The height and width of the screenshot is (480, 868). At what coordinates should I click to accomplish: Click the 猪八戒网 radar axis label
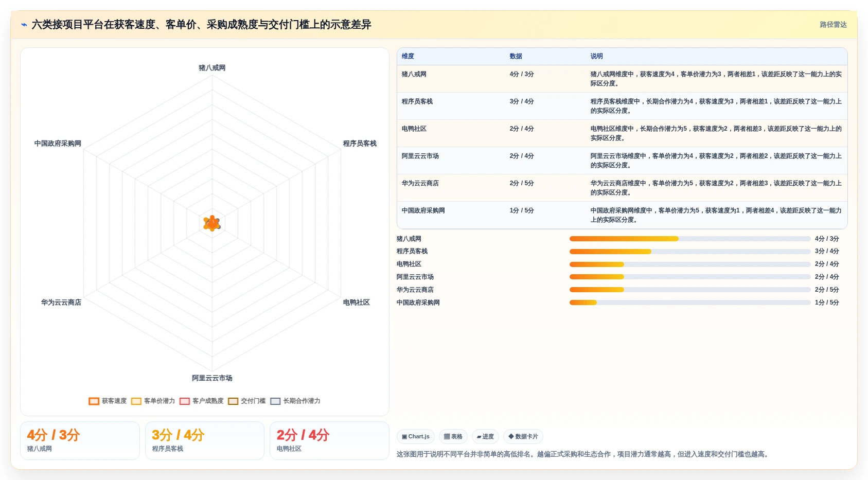(212, 68)
